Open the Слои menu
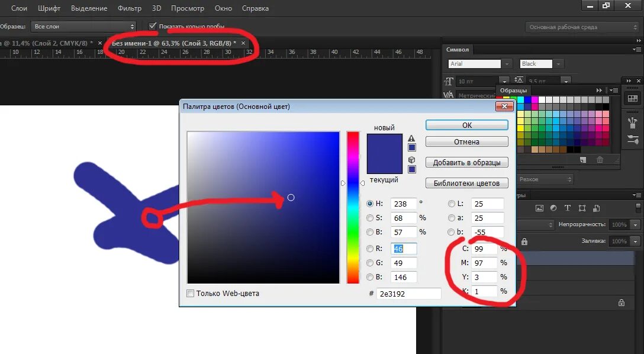Image resolution: width=644 pixels, height=354 pixels. (x=19, y=8)
